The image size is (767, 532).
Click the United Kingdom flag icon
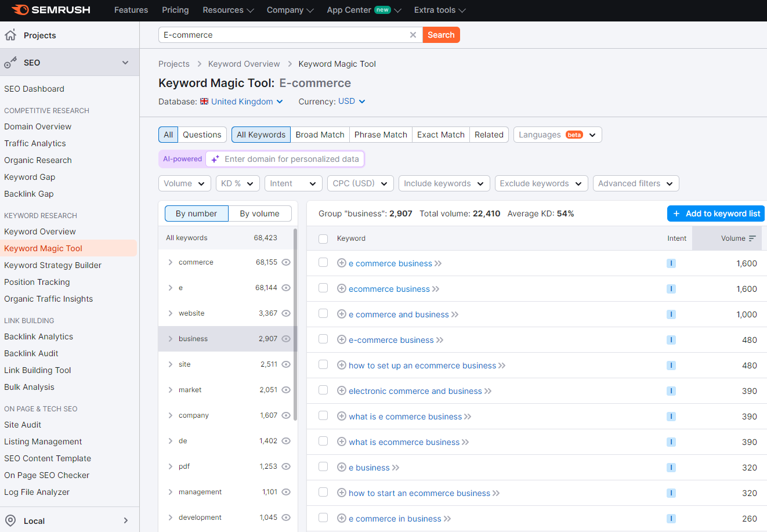coord(204,101)
